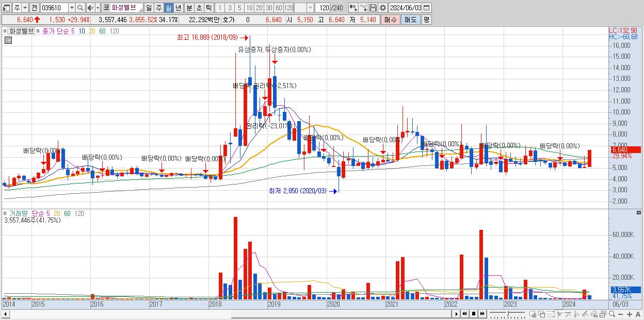644x320 pixels.
Task: Click the stock search magnifier icon
Action: (80, 8)
